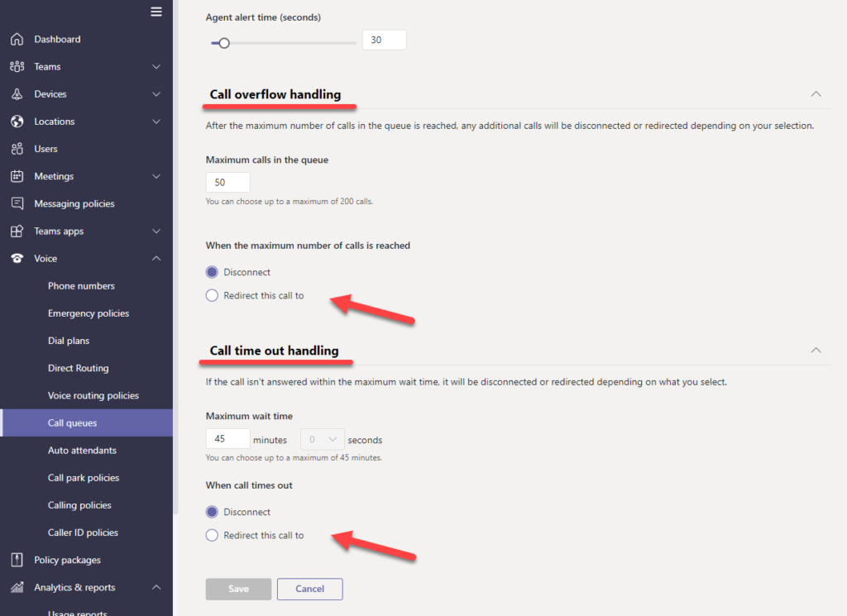
Task: Click the Voice phone icon
Action: coord(17,258)
